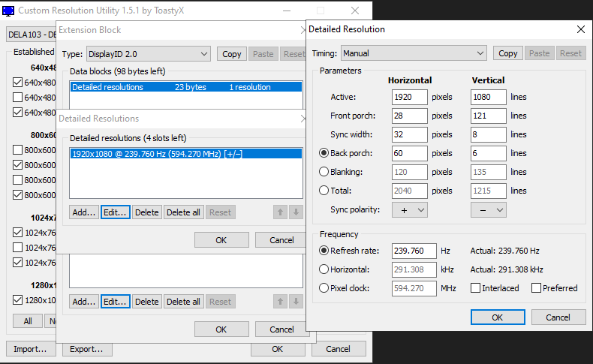593x364 pixels.
Task: Click Delete all in the Extension Block dialog
Action: [183, 302]
